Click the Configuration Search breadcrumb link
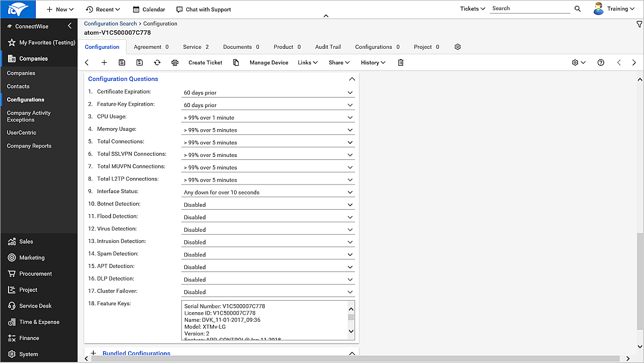Image resolution: width=644 pixels, height=363 pixels. (110, 24)
